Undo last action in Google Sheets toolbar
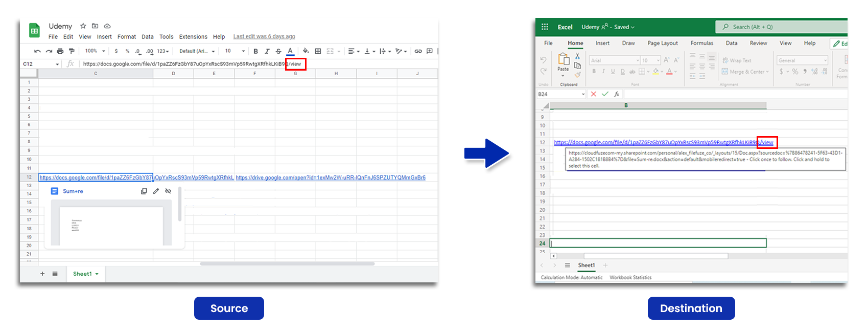The width and height of the screenshot is (868, 331). coord(37,51)
